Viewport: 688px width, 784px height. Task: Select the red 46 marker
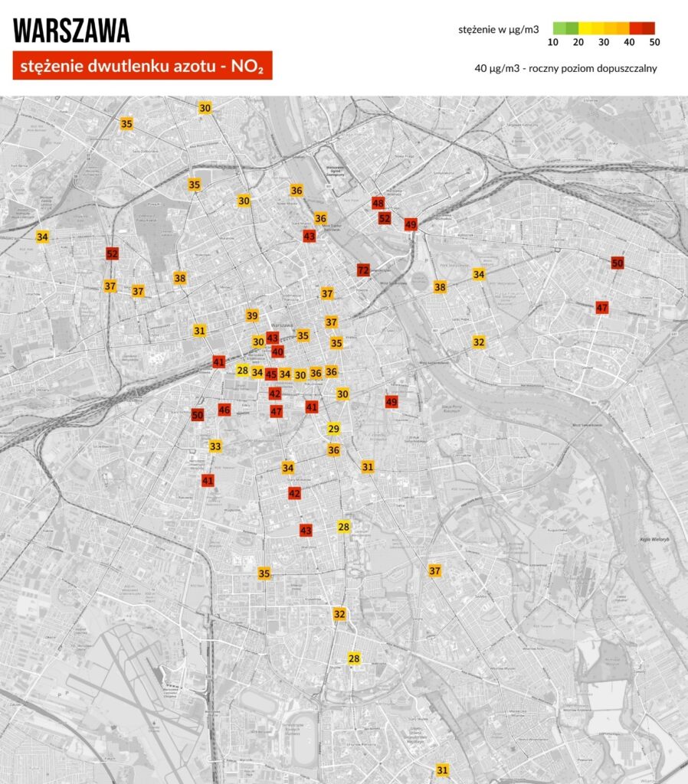224,410
